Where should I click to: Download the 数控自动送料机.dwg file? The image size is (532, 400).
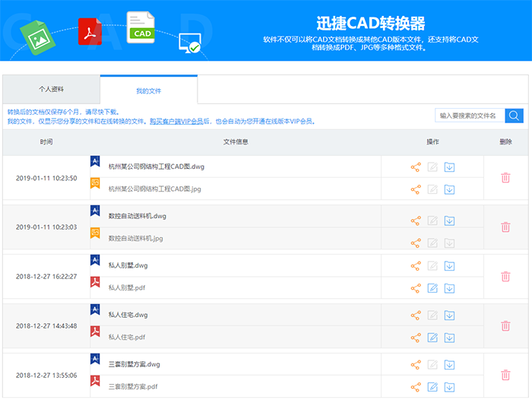coord(450,221)
